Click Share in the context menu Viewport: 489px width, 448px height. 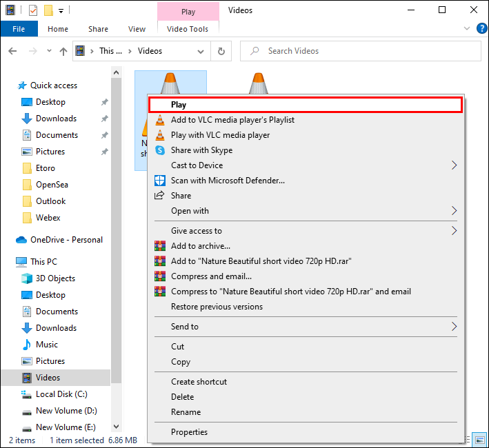(x=306, y=196)
